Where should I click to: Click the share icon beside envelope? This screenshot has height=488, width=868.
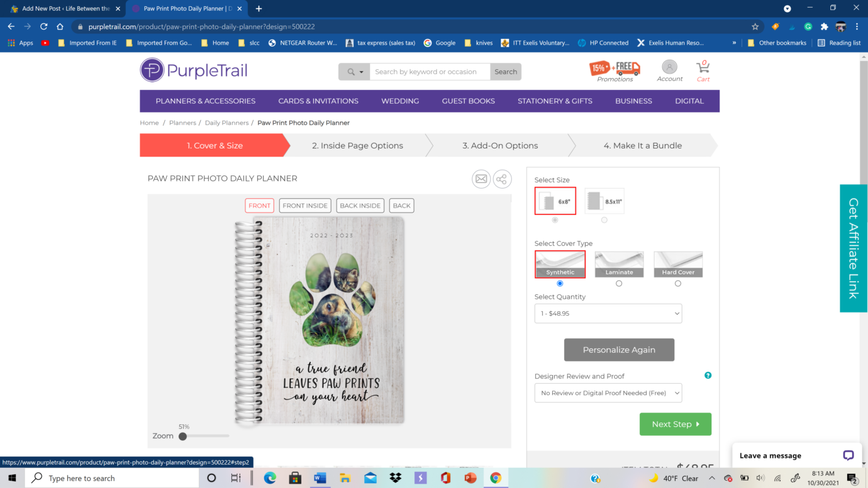coord(502,179)
